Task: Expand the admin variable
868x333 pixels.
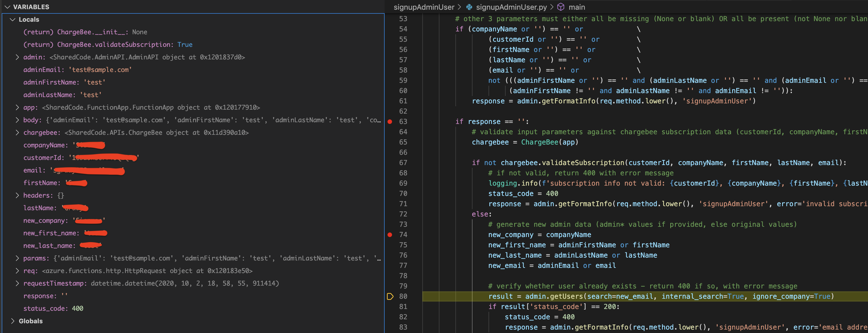Action: click(x=17, y=57)
